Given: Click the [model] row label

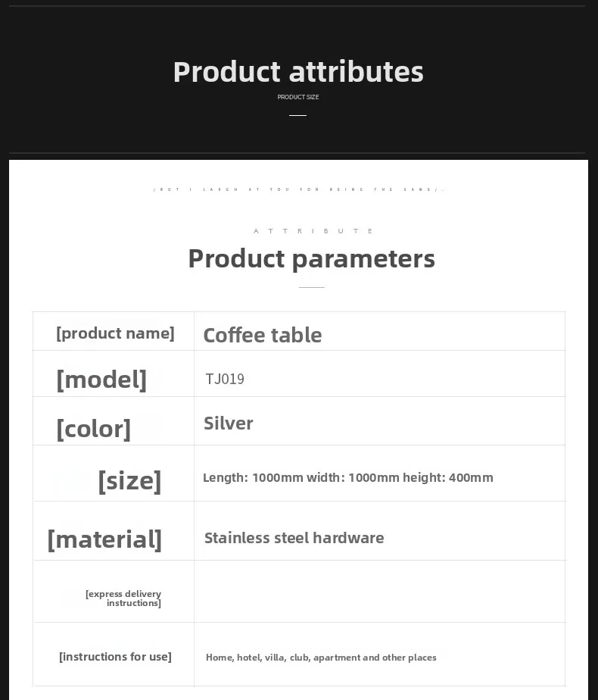Looking at the screenshot, I should point(101,379).
